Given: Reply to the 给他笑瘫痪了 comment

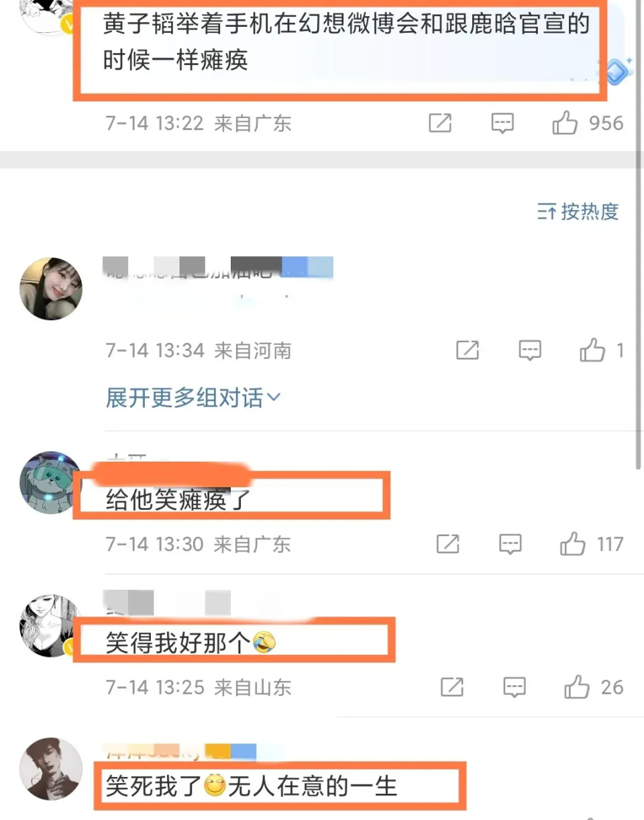Looking at the screenshot, I should [511, 544].
